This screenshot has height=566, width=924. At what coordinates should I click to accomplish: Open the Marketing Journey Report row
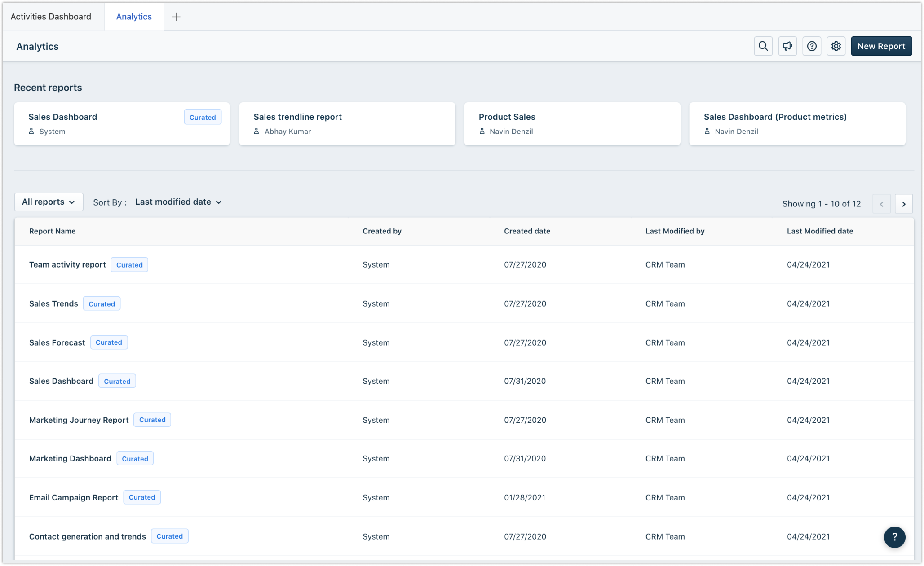coord(79,420)
